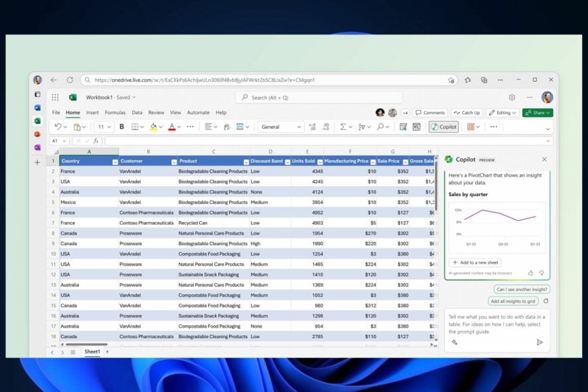Click the Format as Table icon
The height and width of the screenshot is (392, 588).
(x=403, y=127)
